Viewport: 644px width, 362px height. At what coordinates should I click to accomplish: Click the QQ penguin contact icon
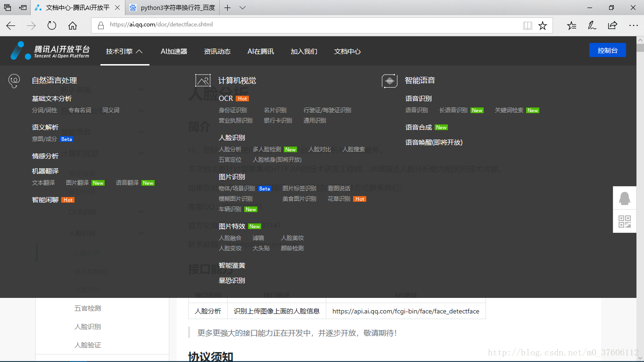tap(624, 198)
